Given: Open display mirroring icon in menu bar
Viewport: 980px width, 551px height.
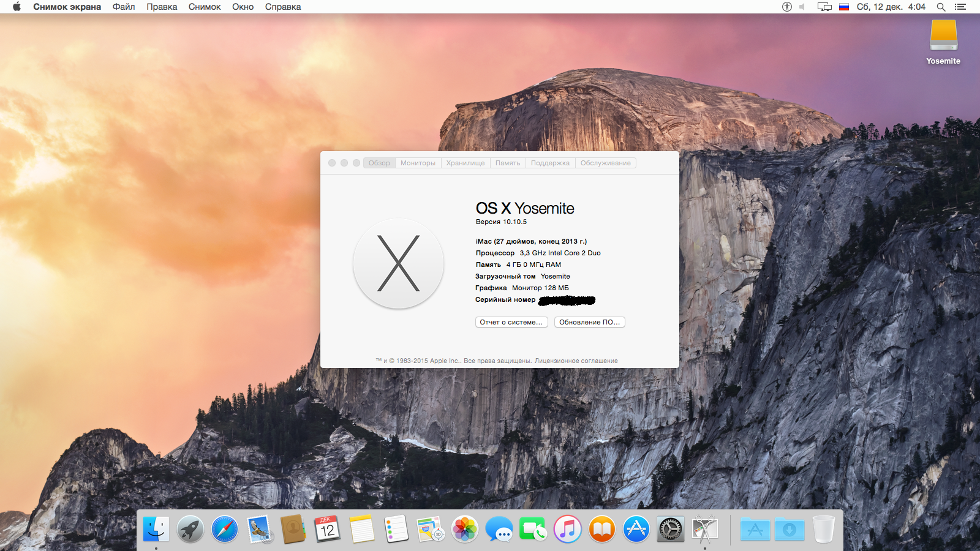Looking at the screenshot, I should [x=824, y=7].
